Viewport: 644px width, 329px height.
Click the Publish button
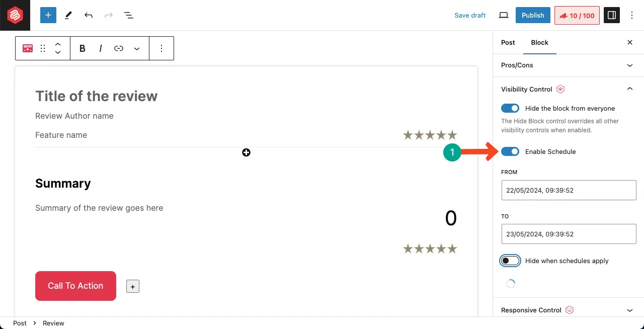[532, 15]
